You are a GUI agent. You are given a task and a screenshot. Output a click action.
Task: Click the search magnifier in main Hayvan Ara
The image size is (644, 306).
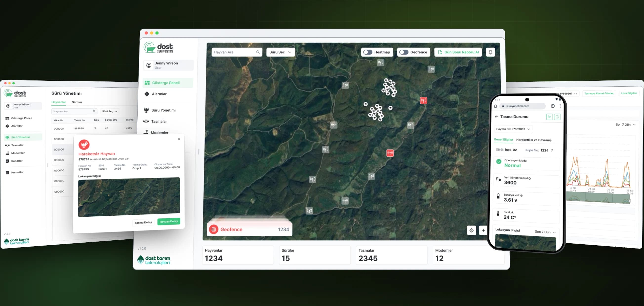pos(258,52)
